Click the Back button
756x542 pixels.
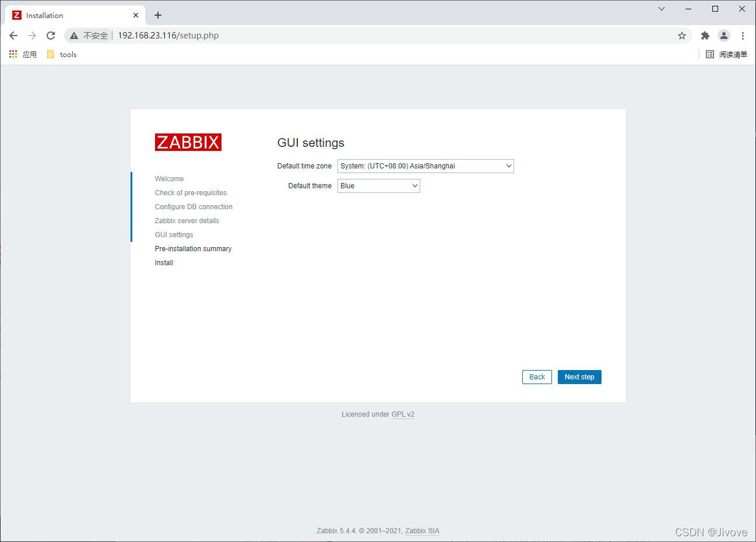click(537, 377)
